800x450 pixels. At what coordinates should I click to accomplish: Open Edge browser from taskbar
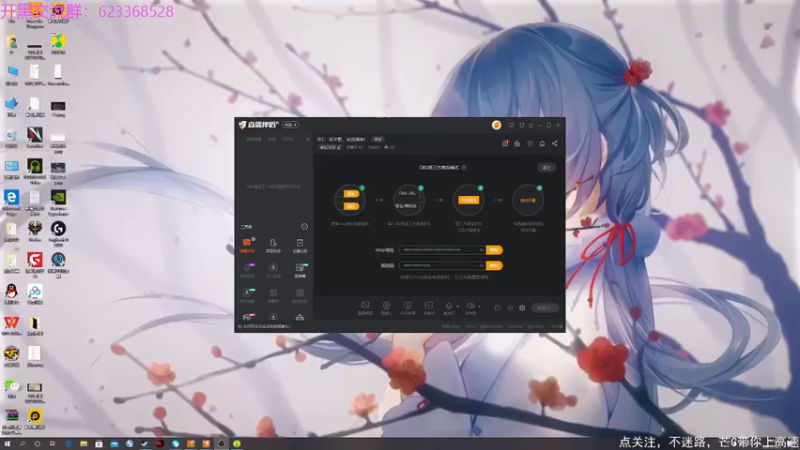coord(68,444)
